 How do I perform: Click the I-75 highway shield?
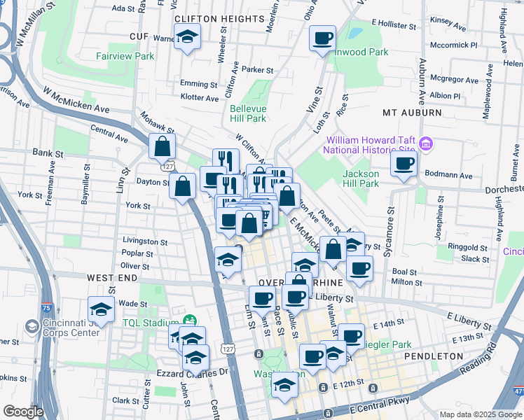(x=46, y=307)
